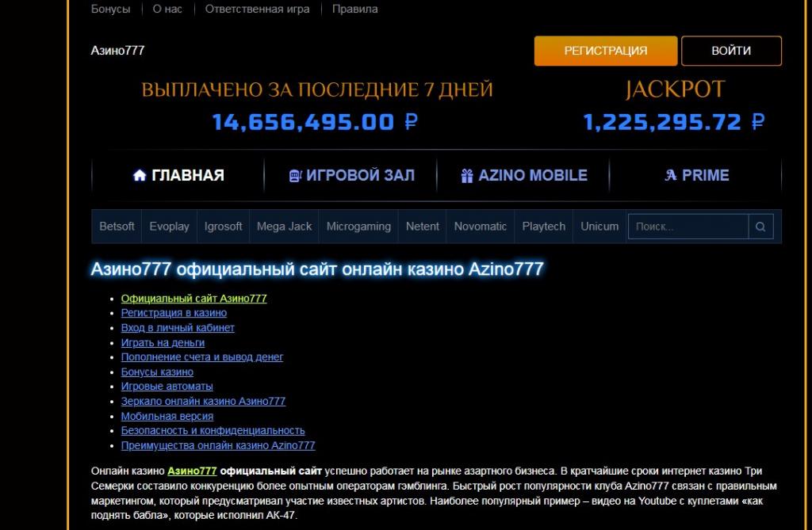Open Преимущества онлайн казино Azino777 link
812x530 pixels.
[218, 446]
